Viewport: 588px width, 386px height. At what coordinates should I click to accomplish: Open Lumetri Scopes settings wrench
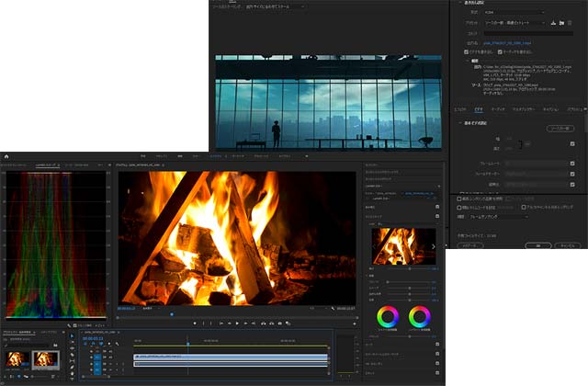[x=69, y=325]
